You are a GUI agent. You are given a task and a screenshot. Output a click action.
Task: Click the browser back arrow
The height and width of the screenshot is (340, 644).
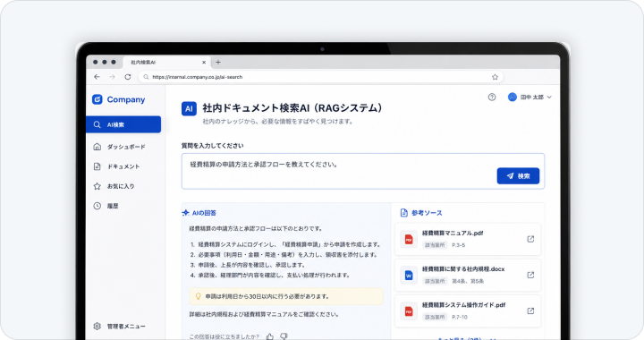97,77
